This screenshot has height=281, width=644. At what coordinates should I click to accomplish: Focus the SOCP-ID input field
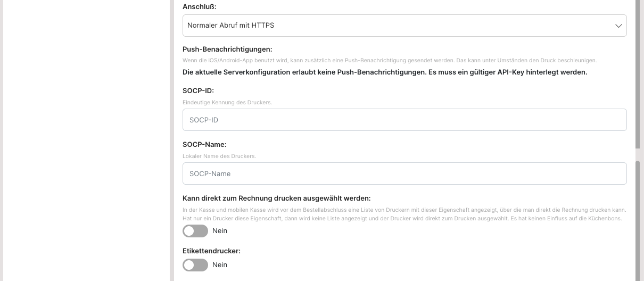pos(404,120)
